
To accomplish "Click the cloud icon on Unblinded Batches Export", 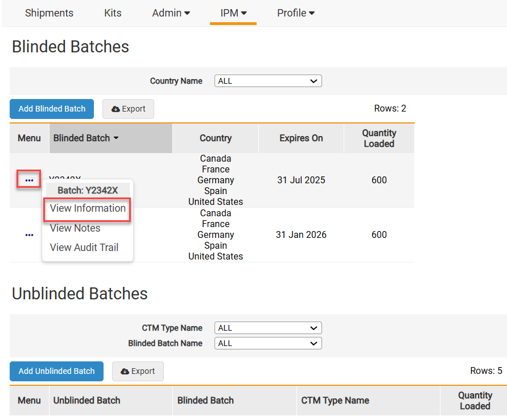I will point(125,372).
